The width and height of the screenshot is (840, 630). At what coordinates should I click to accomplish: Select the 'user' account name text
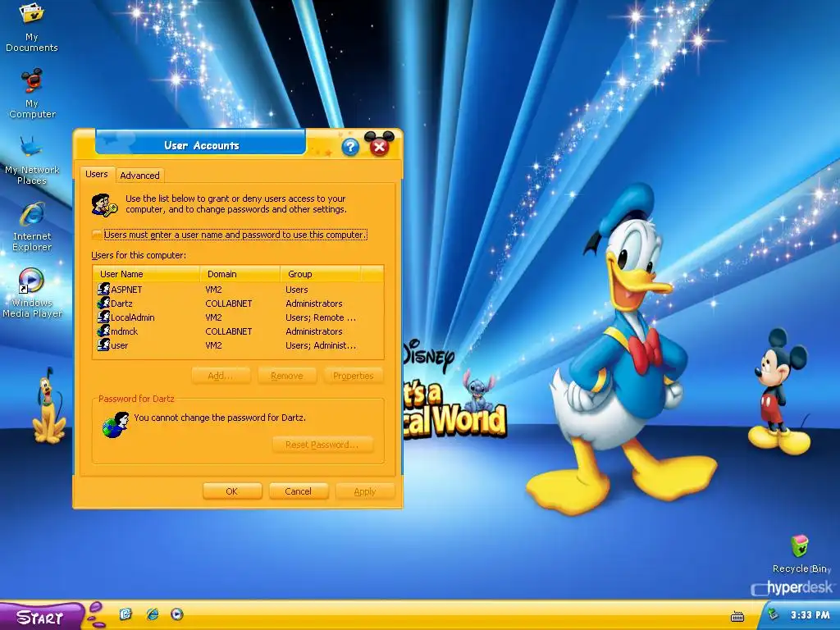[x=120, y=345]
